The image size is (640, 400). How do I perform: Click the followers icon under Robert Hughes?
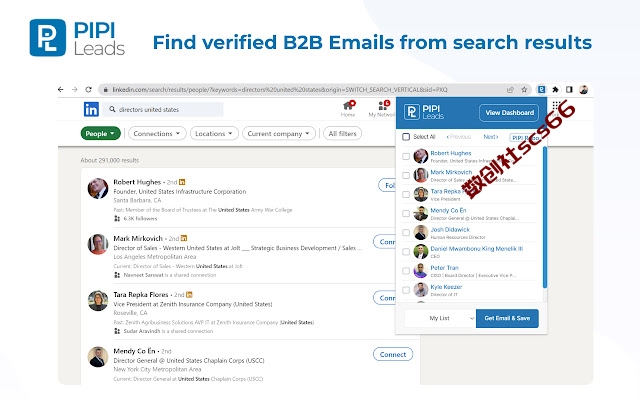[x=117, y=218]
